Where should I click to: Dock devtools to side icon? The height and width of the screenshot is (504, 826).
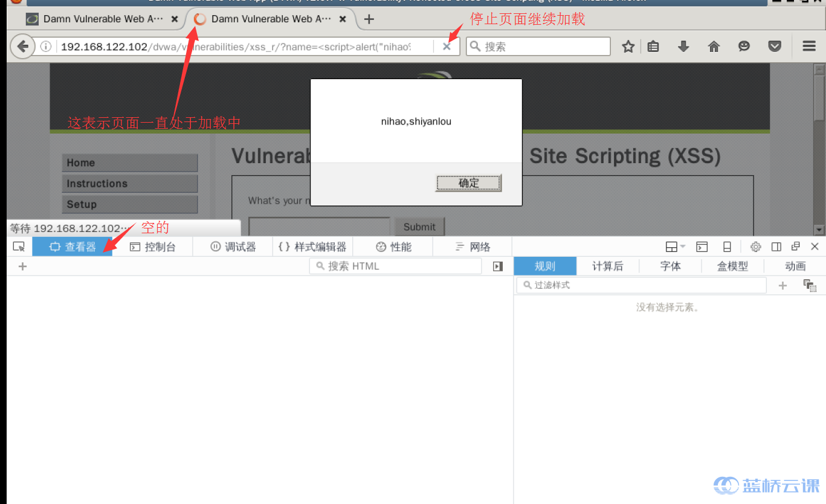(x=776, y=247)
